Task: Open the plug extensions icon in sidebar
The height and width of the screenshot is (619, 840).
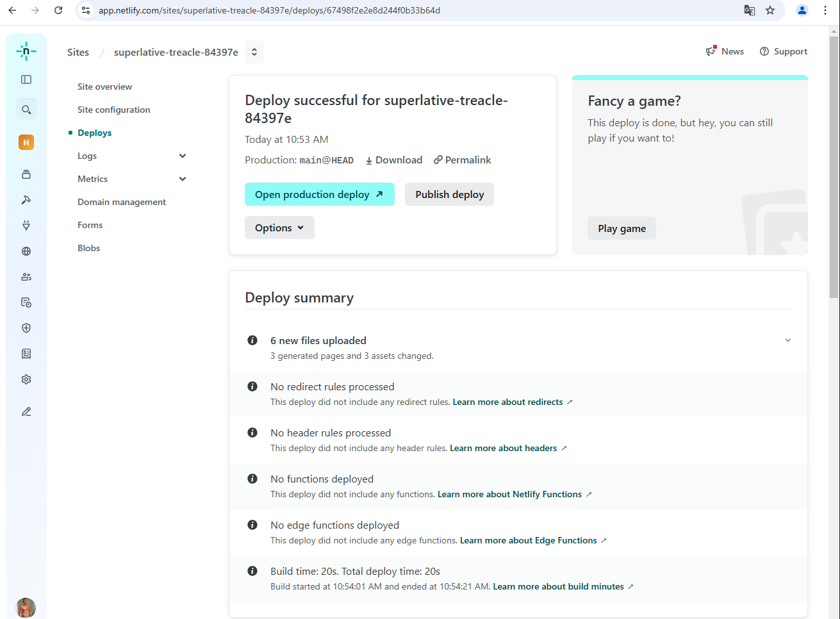Action: (x=26, y=226)
